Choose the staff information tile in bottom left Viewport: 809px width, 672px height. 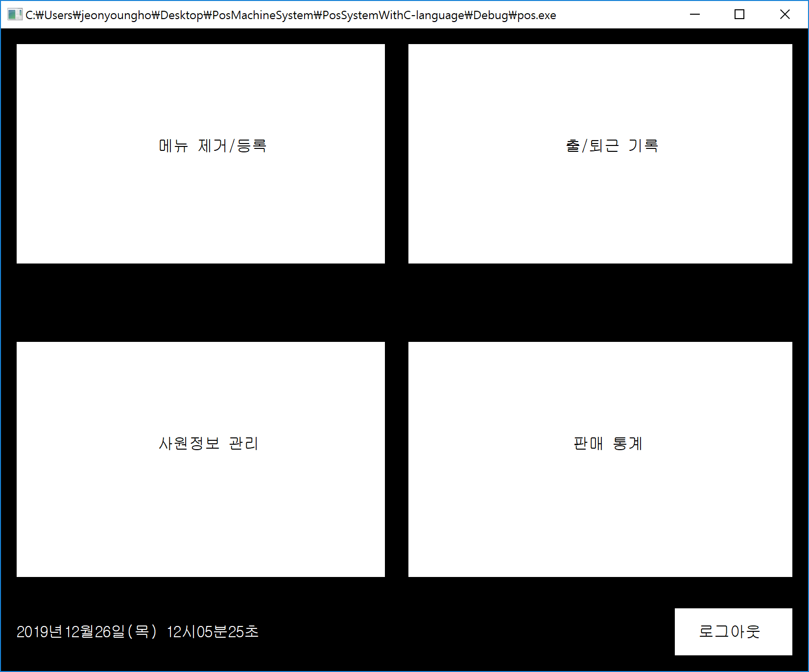tap(201, 460)
